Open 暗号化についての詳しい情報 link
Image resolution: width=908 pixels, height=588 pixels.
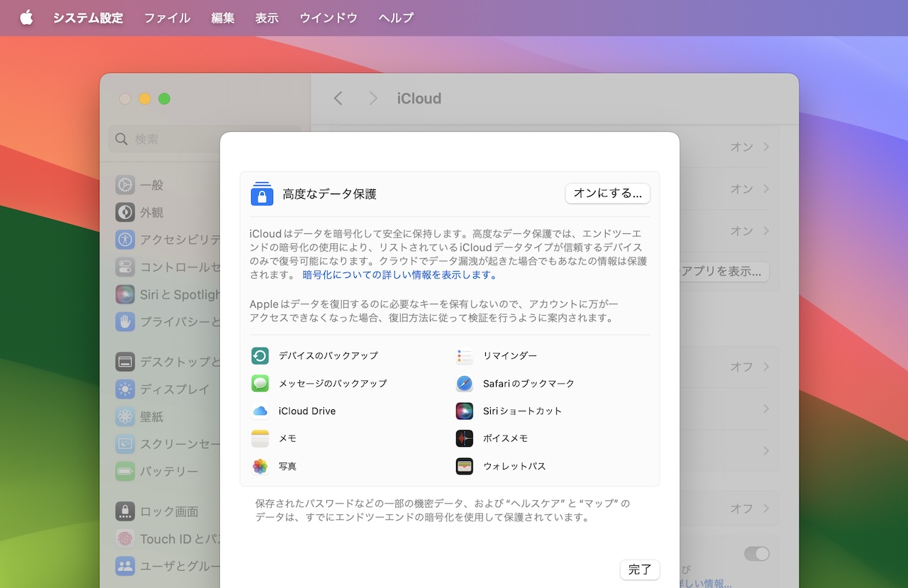pos(400,274)
